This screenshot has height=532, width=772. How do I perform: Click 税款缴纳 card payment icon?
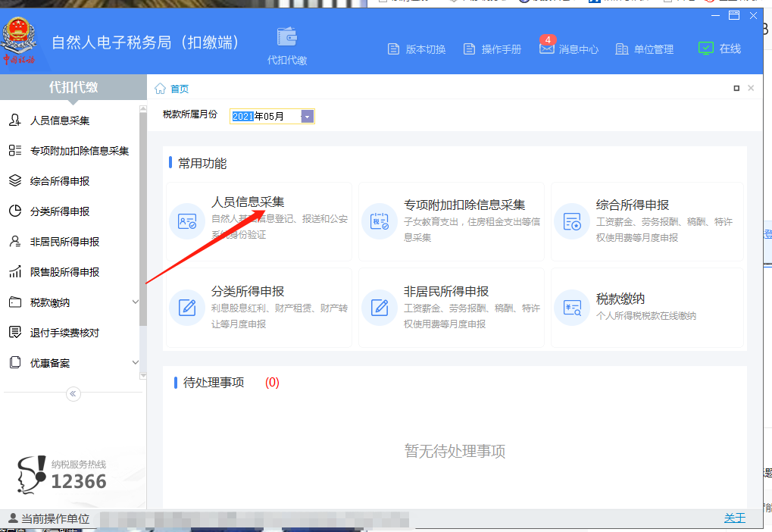[x=572, y=308]
